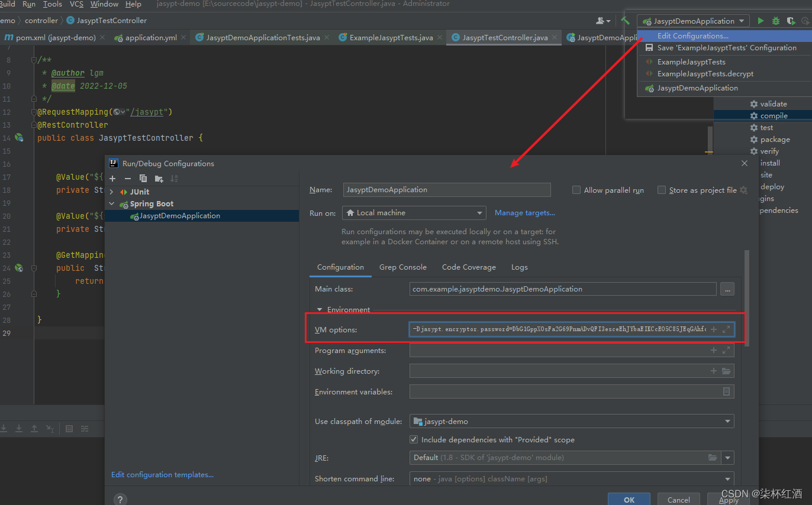812x505 pixels.
Task: Click the Name input field
Action: coord(447,190)
